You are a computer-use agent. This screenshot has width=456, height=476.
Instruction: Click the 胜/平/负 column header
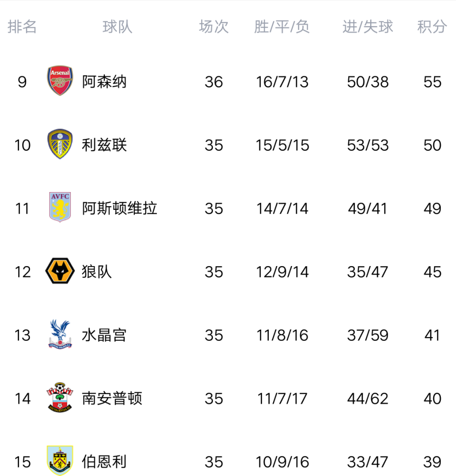coord(282,27)
